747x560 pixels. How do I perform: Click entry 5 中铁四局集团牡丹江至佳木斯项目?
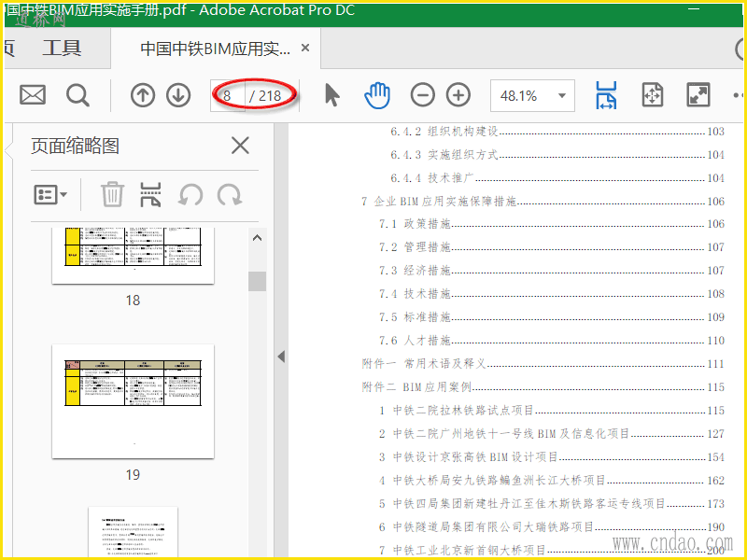[551, 504]
